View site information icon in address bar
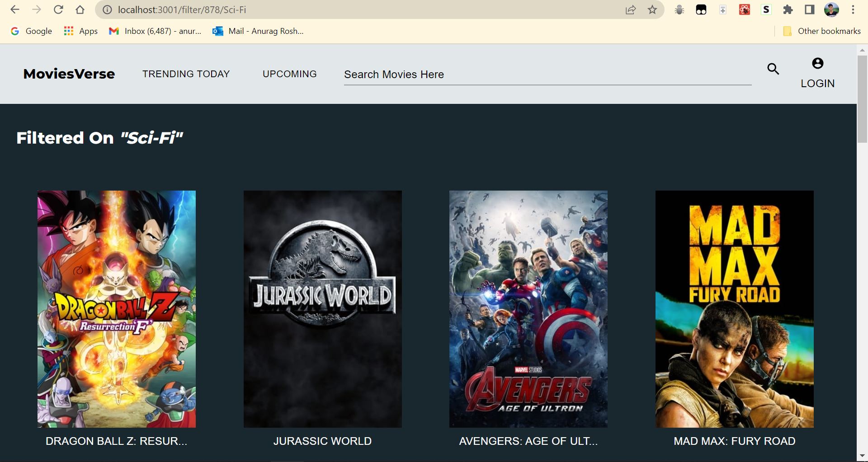868x462 pixels. click(x=107, y=9)
